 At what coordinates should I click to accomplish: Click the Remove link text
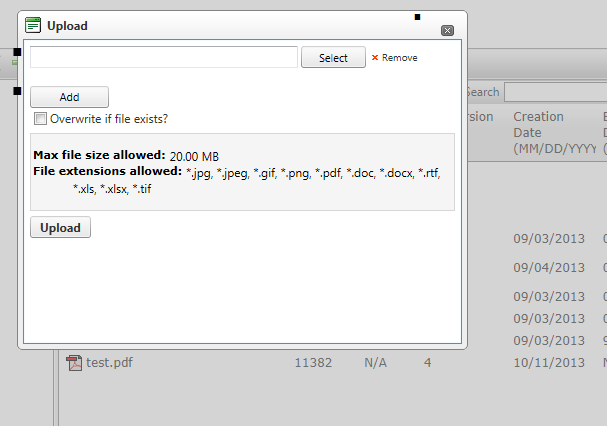(x=399, y=58)
